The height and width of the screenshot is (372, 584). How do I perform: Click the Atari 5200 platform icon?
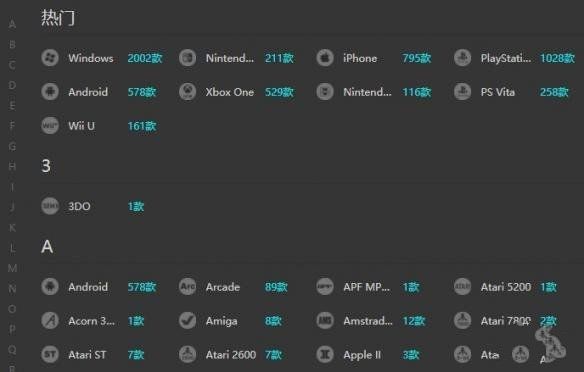tap(462, 287)
